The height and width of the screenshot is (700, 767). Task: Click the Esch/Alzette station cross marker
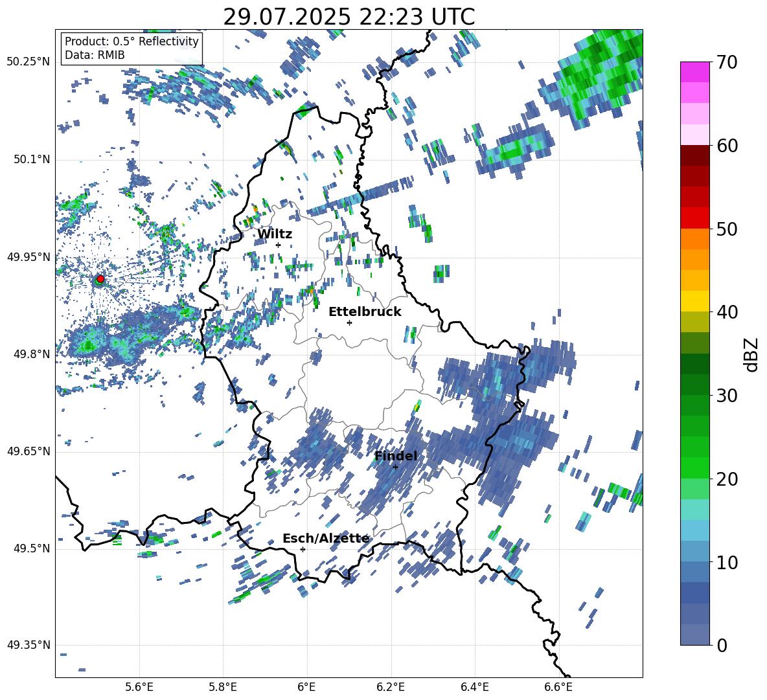coord(303,549)
